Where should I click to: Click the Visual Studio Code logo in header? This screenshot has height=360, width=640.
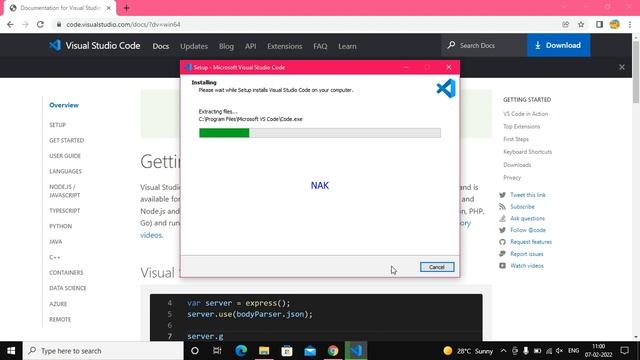95,45
